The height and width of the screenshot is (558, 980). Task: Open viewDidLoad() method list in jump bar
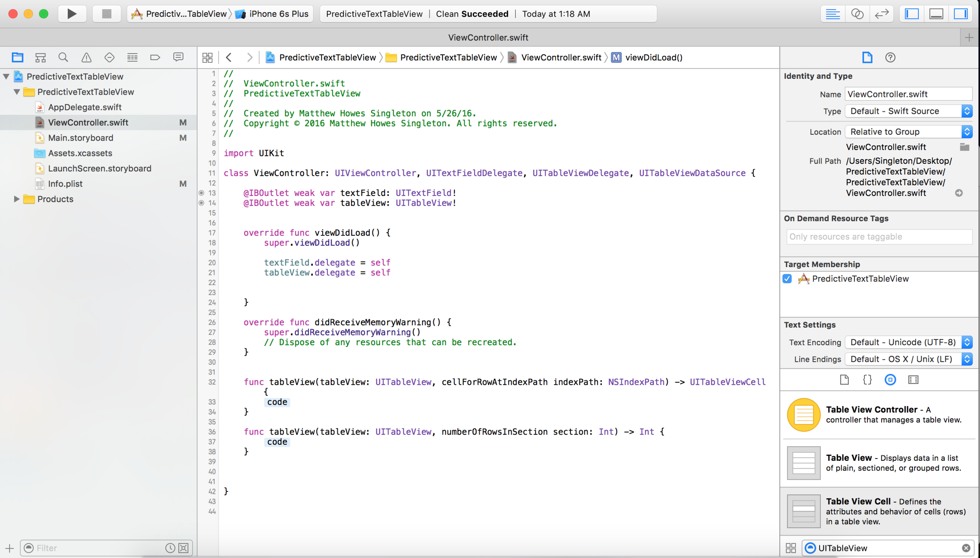[647, 58]
